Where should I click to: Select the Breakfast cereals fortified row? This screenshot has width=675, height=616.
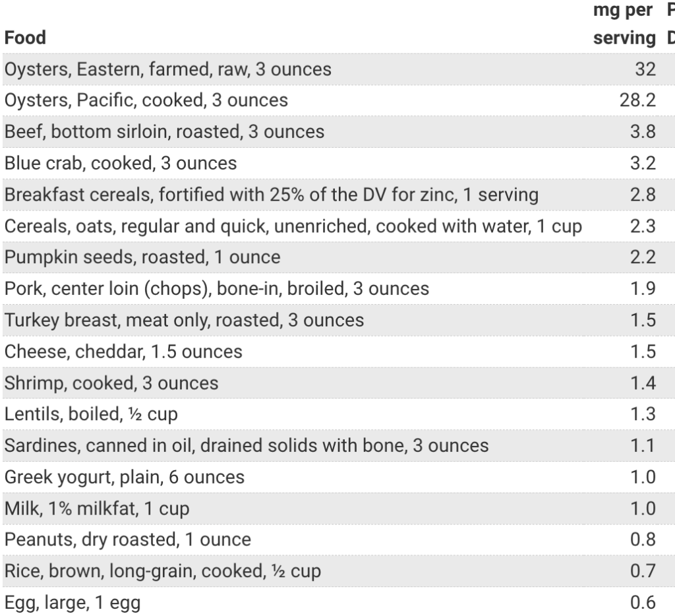pyautogui.click(x=339, y=195)
